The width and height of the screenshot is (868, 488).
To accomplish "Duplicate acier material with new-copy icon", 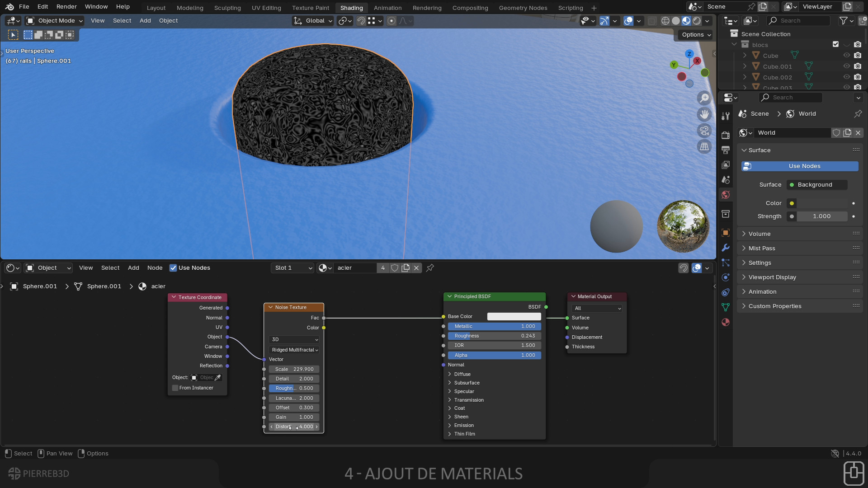I will coord(406,268).
